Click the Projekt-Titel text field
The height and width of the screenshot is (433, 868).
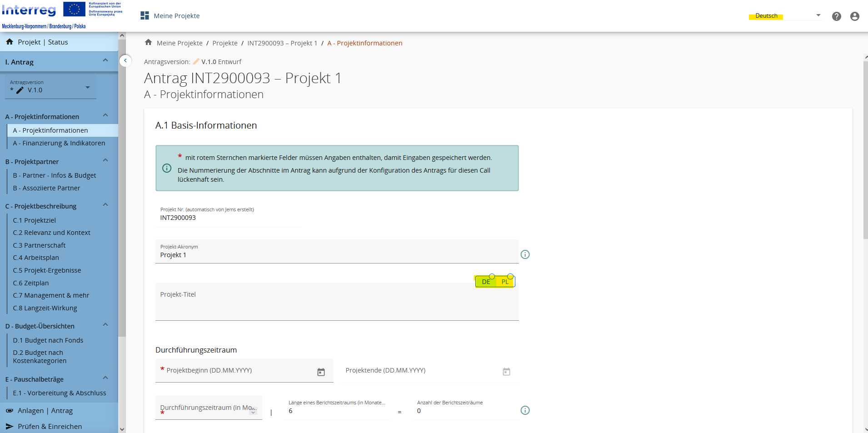[x=337, y=304]
